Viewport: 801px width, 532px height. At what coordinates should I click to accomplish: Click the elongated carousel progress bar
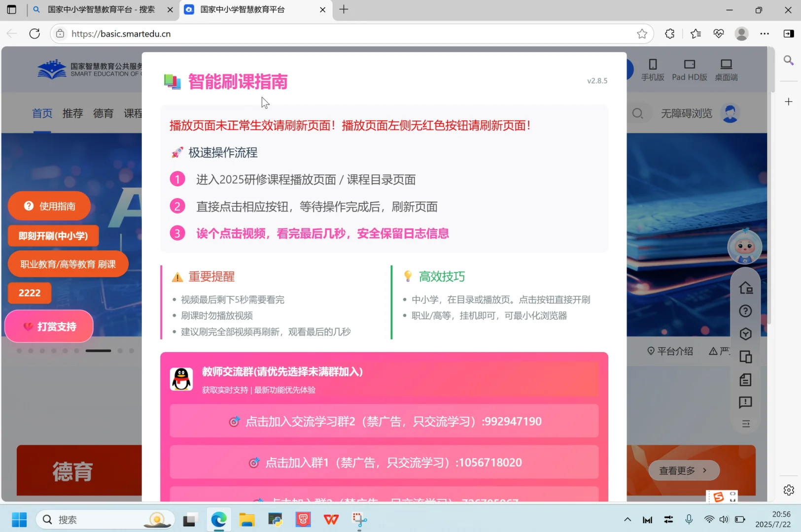coord(98,350)
